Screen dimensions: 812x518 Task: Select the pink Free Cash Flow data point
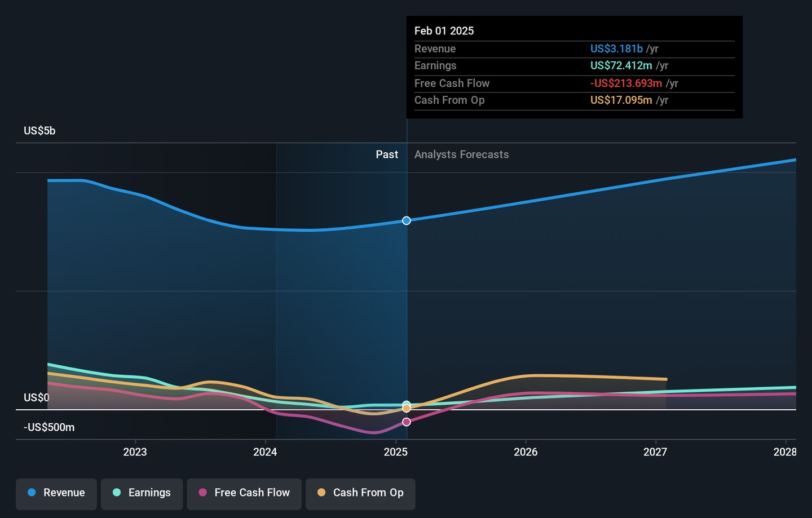pos(407,422)
